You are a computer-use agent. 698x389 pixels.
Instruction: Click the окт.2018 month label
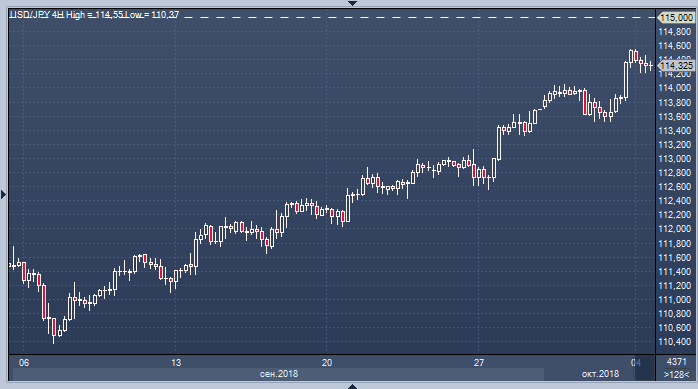(600, 374)
